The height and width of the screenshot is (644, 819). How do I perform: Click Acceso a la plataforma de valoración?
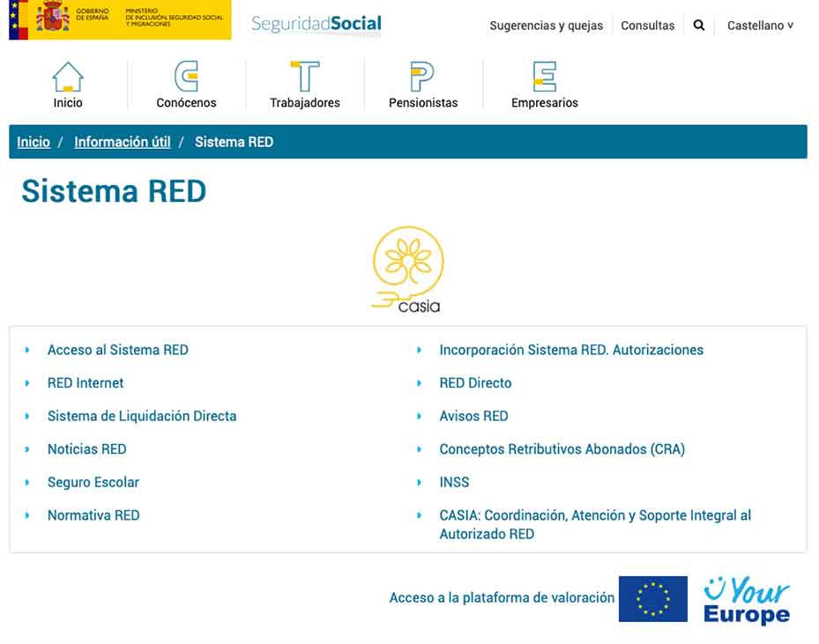coord(502,597)
